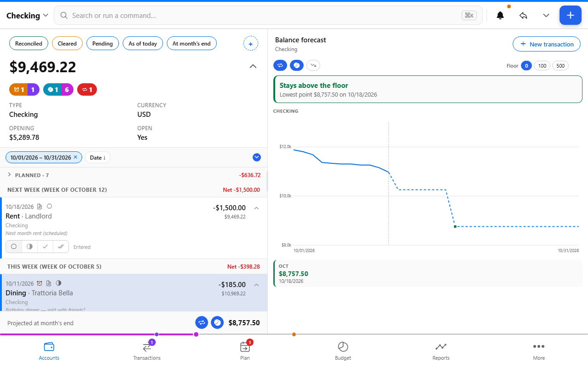Toggle budget icon beside Projected at month's end
Viewport: 588px width, 368px height.
217,322
